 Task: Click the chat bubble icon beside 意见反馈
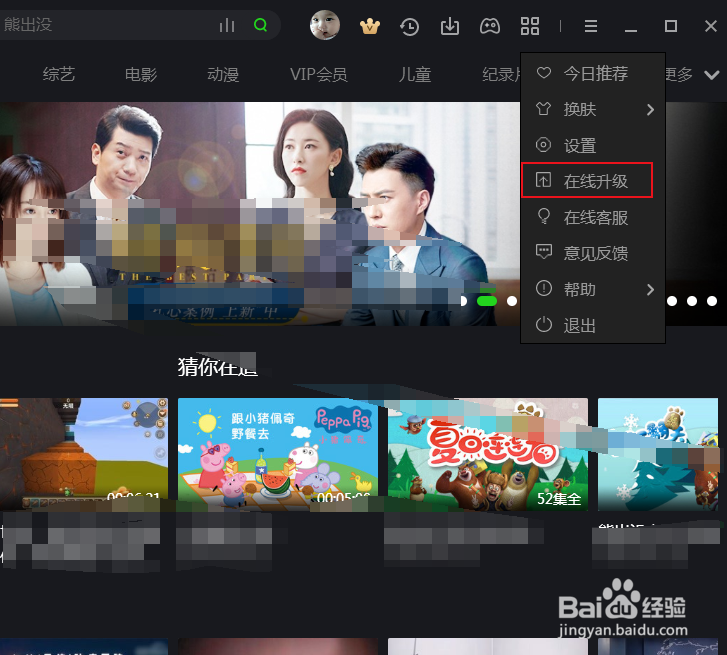click(x=543, y=252)
